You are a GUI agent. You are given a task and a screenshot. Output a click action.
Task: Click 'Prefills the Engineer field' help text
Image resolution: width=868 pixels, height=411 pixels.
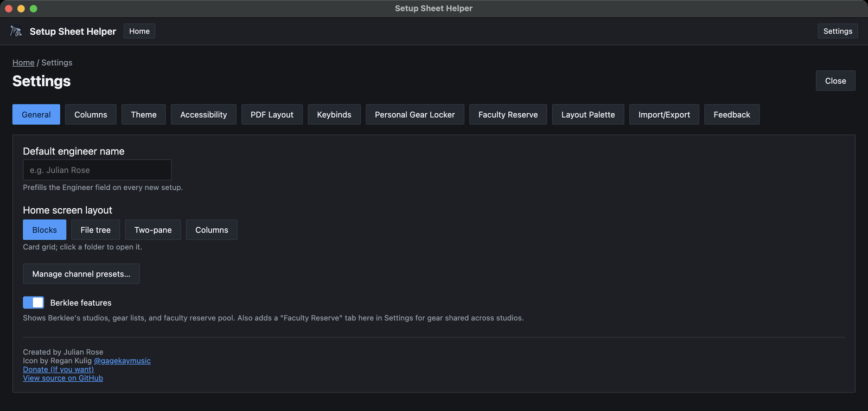[x=103, y=187]
